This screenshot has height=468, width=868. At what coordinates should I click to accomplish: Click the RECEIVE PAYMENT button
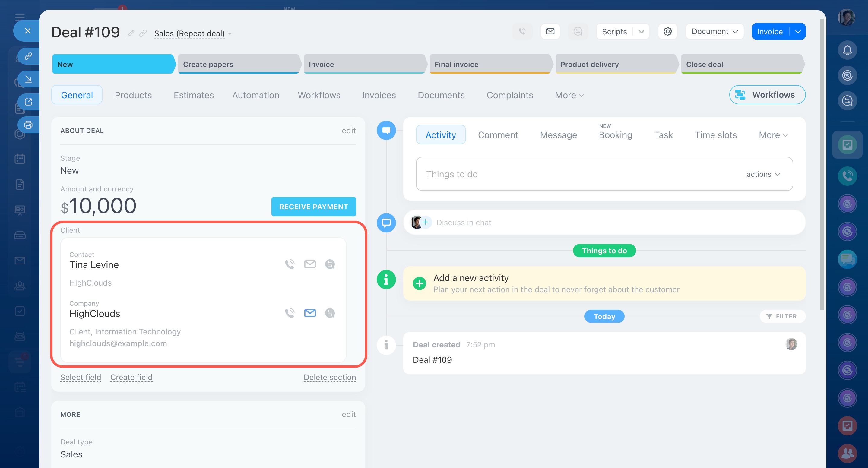(x=313, y=207)
